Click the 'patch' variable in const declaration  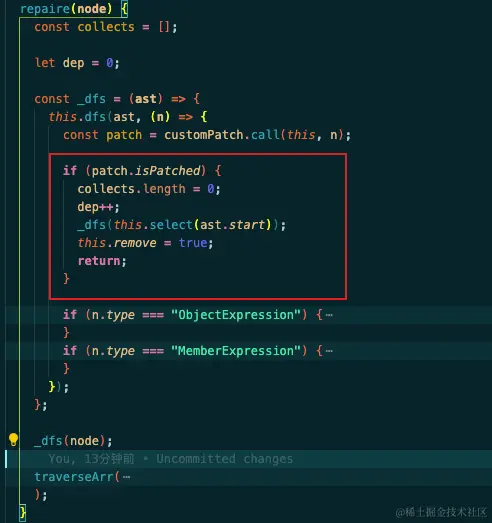[x=124, y=135]
